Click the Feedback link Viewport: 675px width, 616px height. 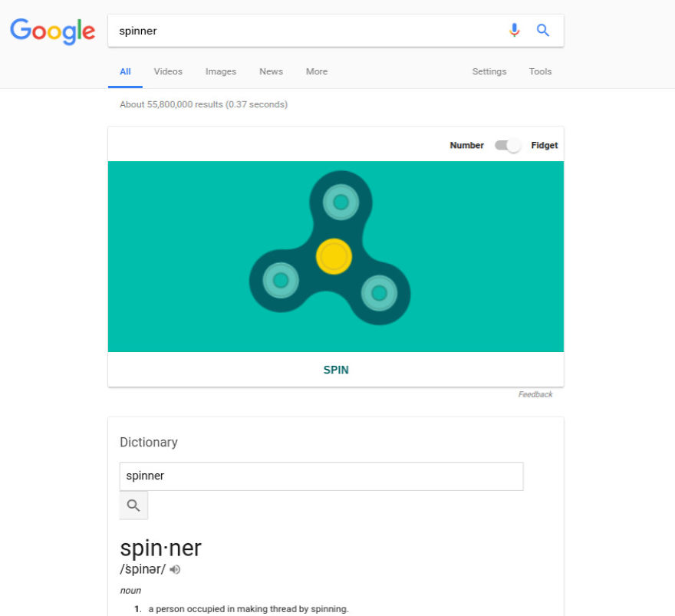tap(536, 394)
